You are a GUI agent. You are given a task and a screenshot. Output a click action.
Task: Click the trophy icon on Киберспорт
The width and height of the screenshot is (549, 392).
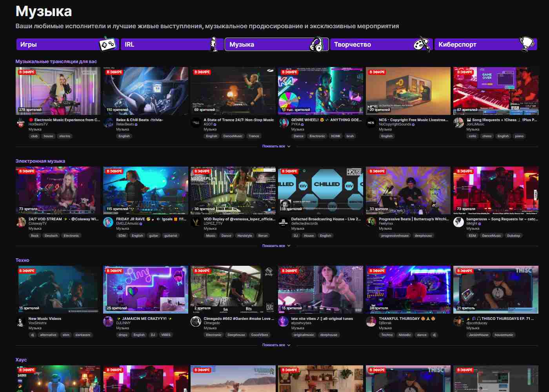[527, 44]
